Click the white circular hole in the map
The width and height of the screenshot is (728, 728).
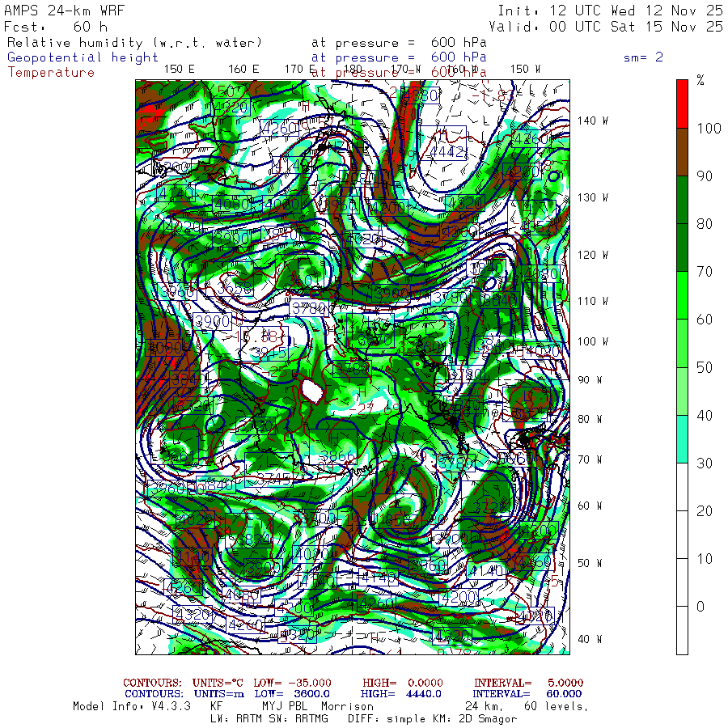point(312,392)
